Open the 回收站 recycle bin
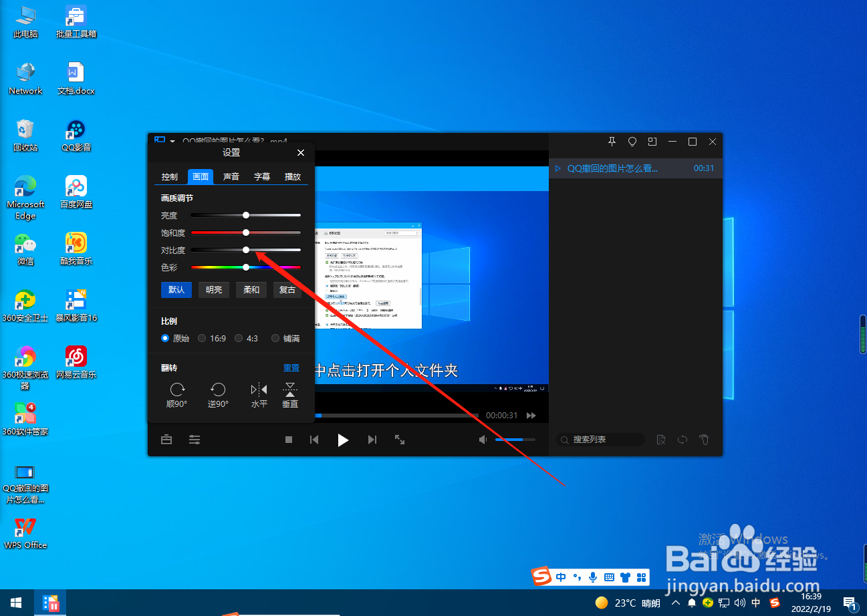 [x=25, y=135]
